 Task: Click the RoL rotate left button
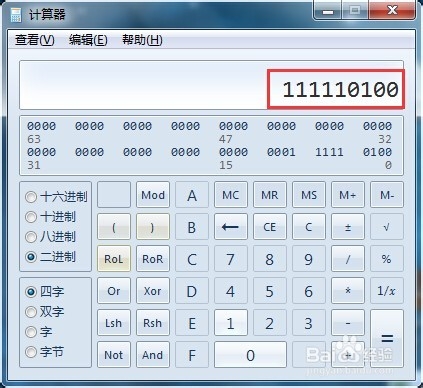click(114, 259)
